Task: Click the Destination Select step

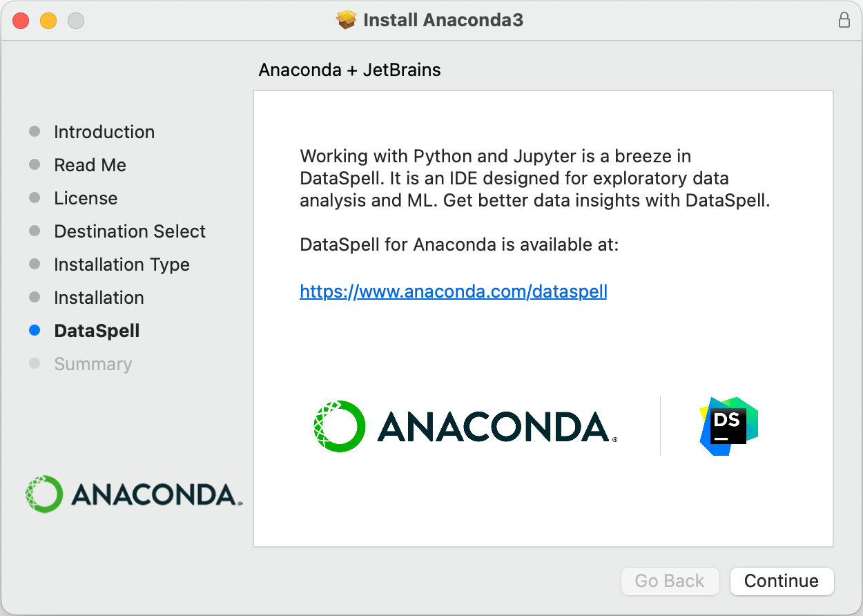Action: [x=130, y=231]
